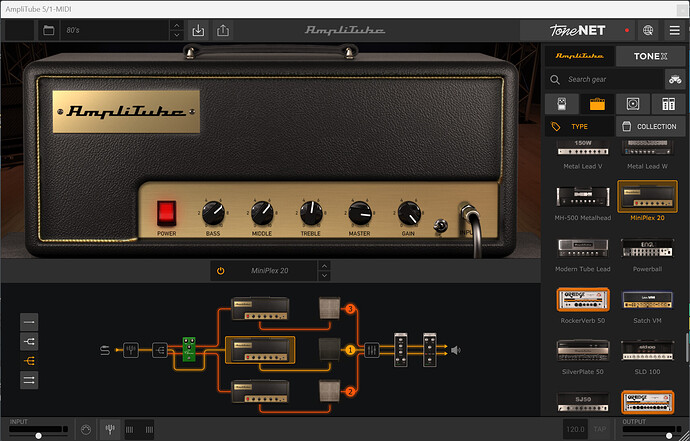
Task: Filter gear by TYPE
Action: click(x=579, y=127)
